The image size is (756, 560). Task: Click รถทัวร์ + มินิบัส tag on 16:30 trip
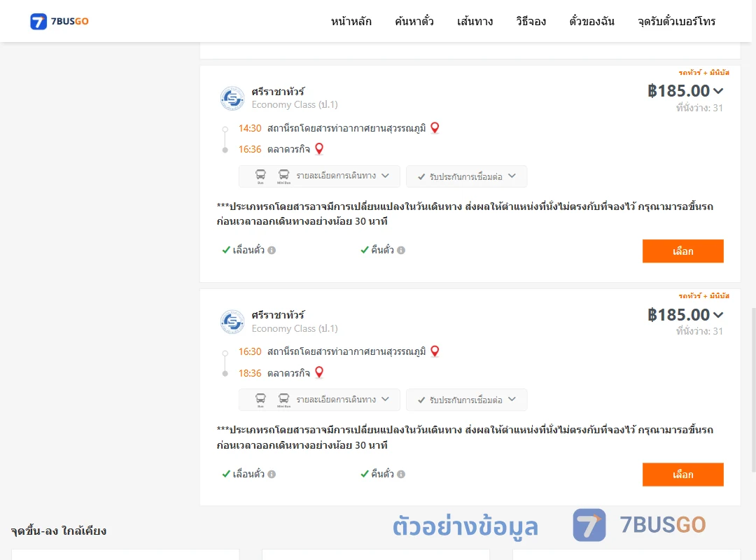[704, 295]
